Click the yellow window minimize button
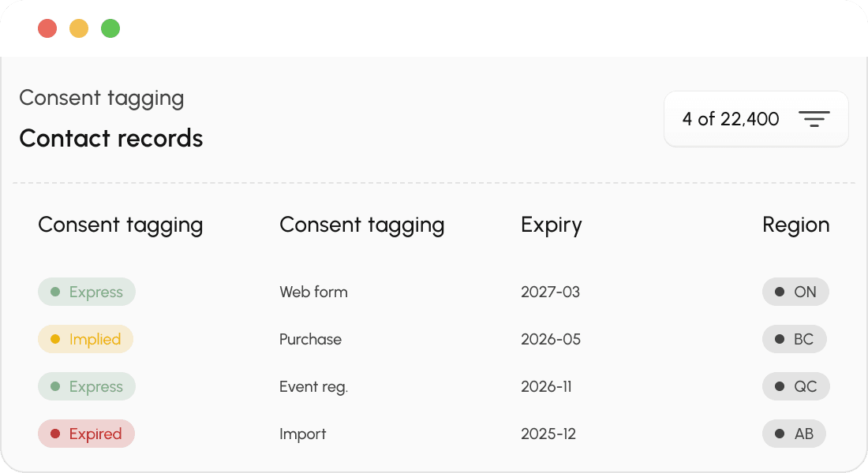Image resolution: width=868 pixels, height=473 pixels. [79, 28]
